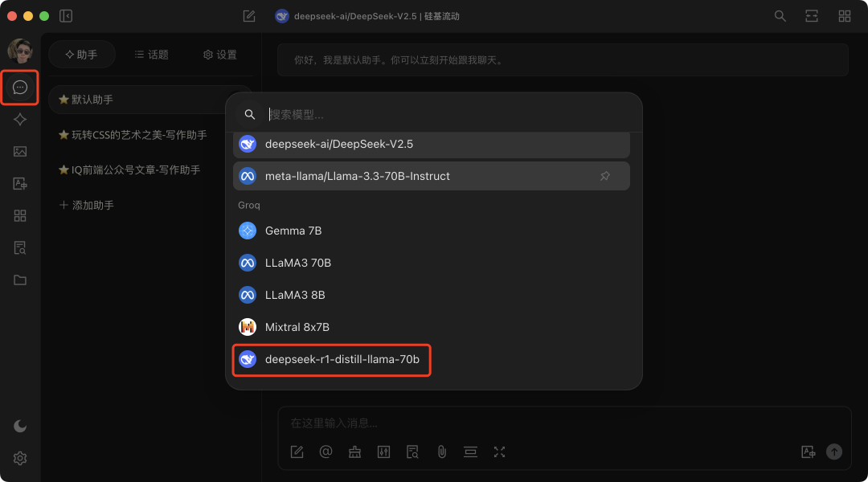Open the mini apps grid sidebar icon

[20, 216]
